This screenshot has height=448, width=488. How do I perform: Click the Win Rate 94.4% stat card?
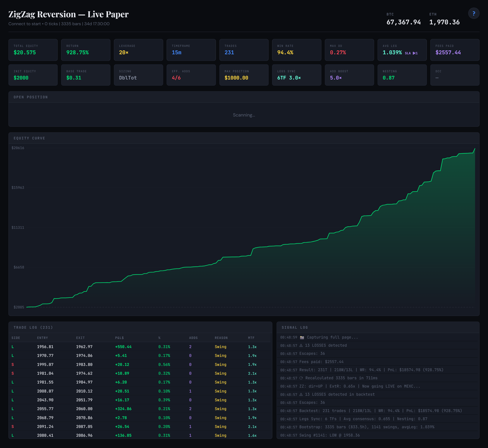(297, 50)
